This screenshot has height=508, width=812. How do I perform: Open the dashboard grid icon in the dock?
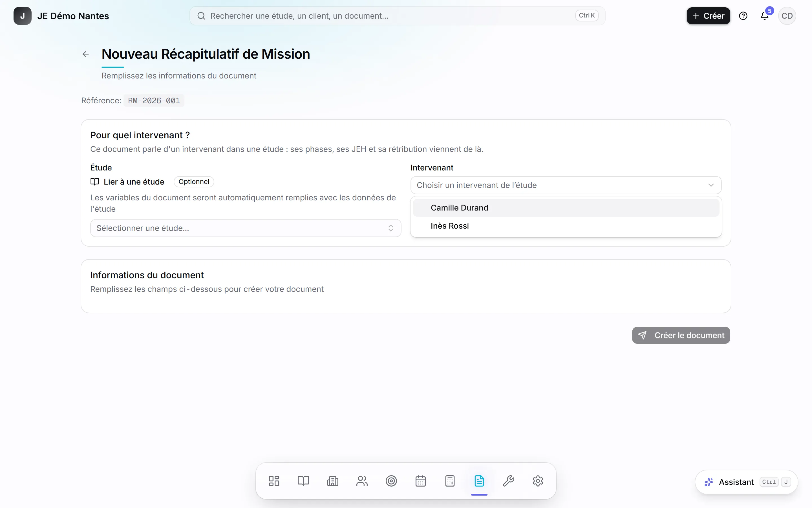(x=274, y=481)
